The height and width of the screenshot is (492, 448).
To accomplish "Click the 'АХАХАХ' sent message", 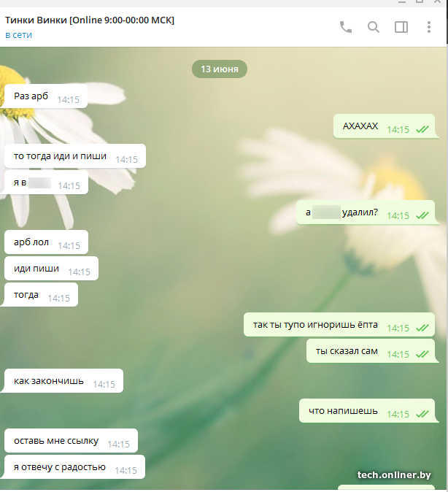I will [x=384, y=126].
